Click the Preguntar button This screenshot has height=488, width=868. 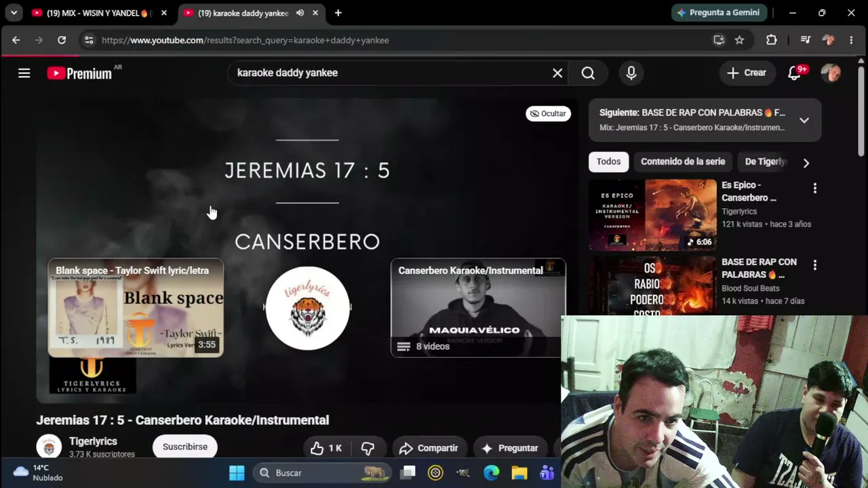pyautogui.click(x=510, y=448)
